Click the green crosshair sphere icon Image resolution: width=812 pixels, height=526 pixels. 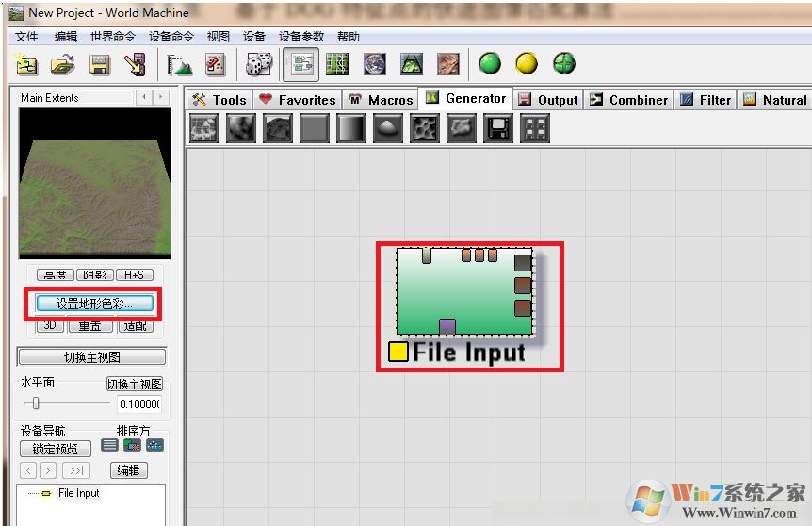(564, 64)
